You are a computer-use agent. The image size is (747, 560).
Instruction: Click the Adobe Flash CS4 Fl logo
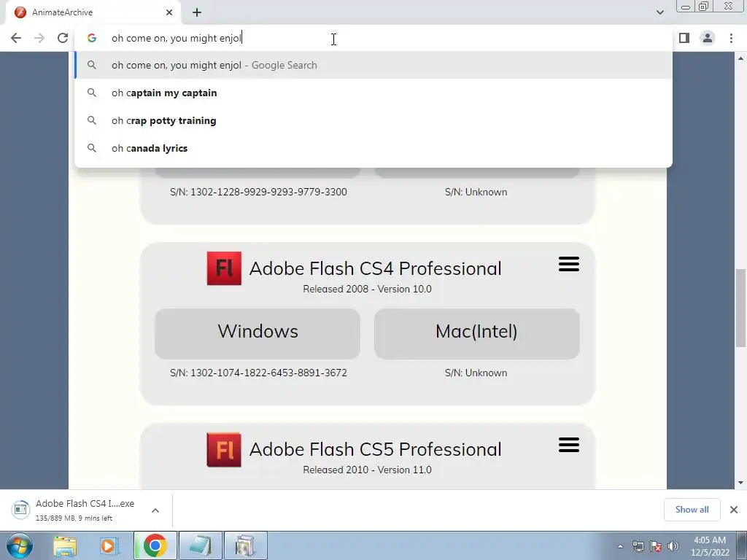tap(224, 268)
